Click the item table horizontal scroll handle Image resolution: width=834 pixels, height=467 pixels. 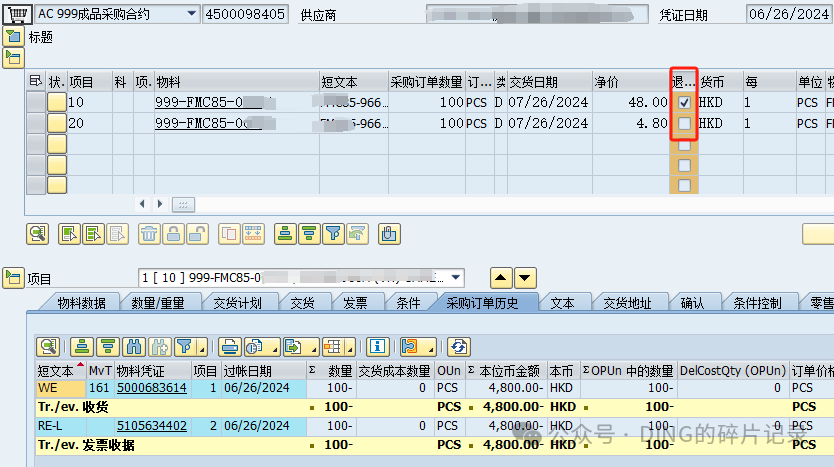(183, 204)
